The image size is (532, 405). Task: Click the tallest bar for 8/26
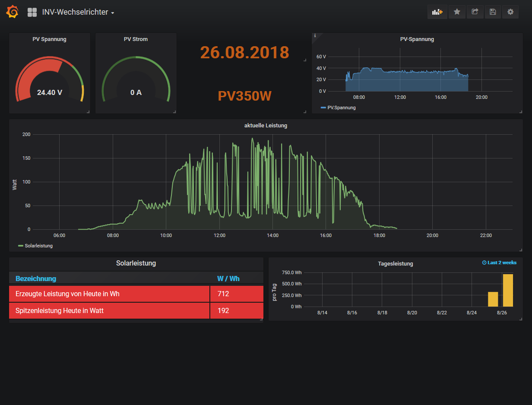point(508,290)
